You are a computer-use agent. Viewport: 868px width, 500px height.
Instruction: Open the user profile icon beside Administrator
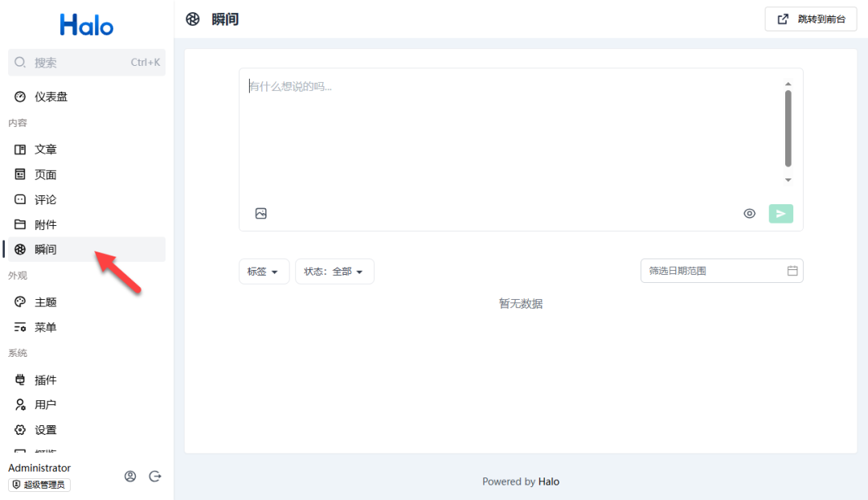tap(130, 476)
